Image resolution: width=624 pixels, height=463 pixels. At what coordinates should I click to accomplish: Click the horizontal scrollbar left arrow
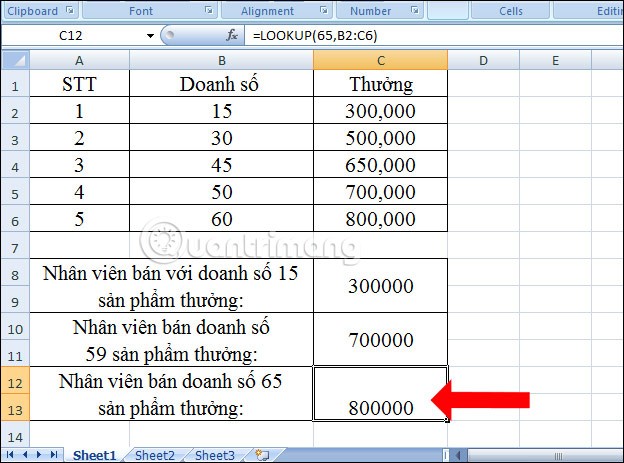coord(459,455)
